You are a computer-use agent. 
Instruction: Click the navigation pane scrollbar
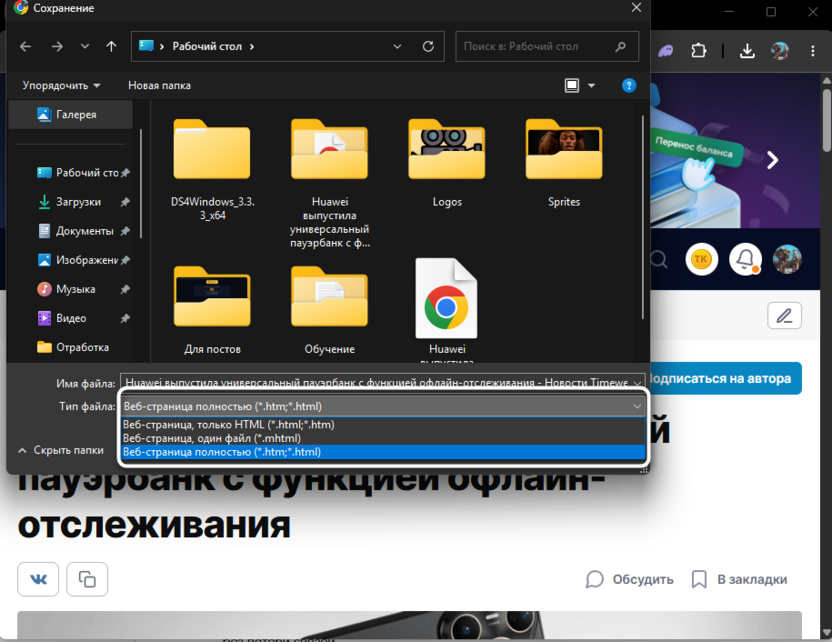coord(141,183)
